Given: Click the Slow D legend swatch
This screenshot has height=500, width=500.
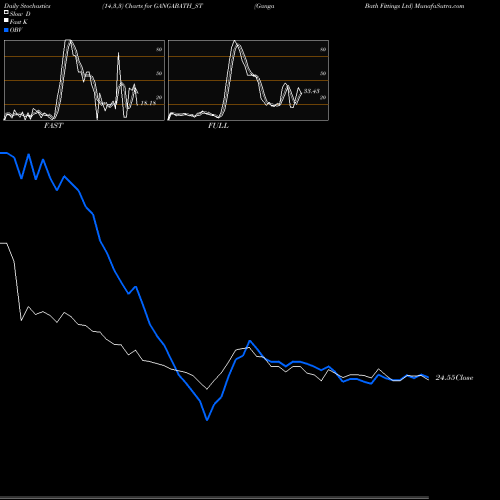Looking at the screenshot, I should click(x=6, y=12).
